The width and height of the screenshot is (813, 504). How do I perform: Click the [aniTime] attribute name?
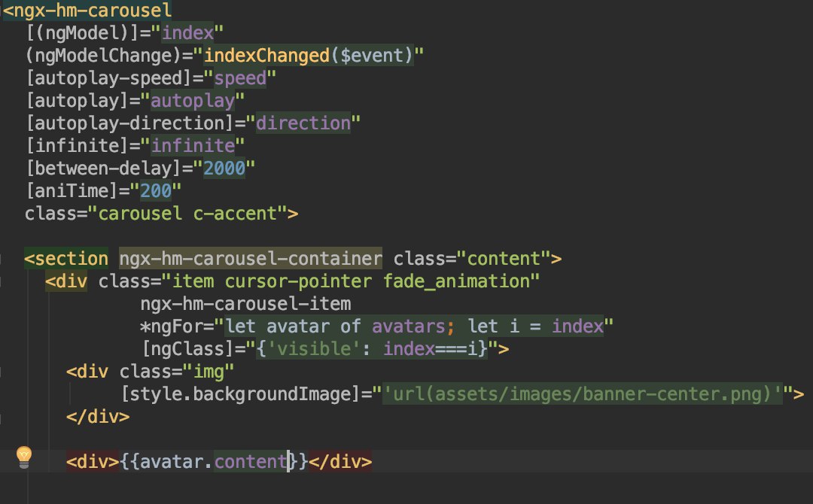click(x=72, y=190)
